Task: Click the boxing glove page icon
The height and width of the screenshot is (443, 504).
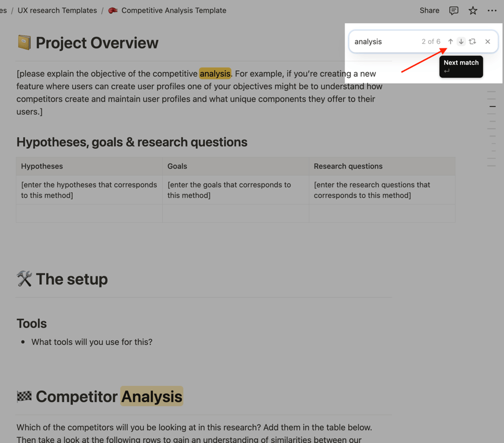Action: [113, 10]
